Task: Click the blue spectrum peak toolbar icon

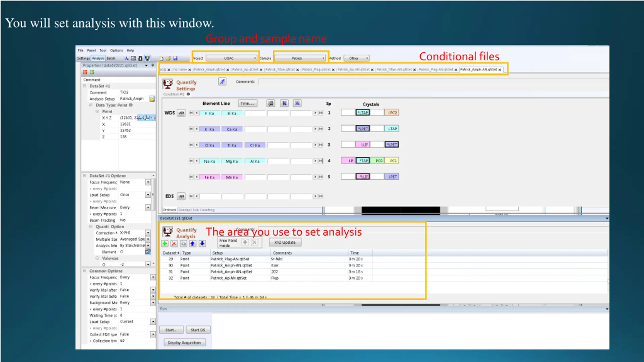Action: coord(127,58)
